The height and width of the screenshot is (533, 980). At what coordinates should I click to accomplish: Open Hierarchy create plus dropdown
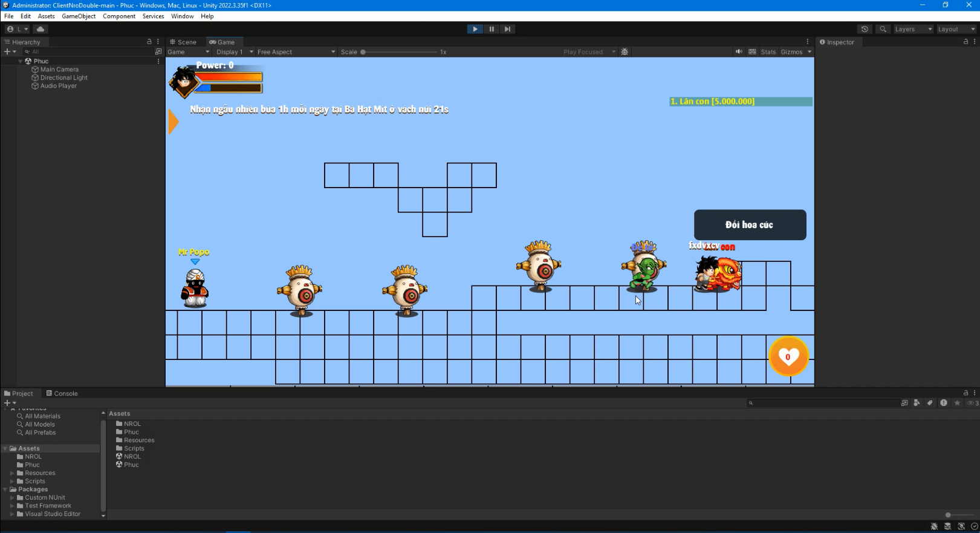pos(10,51)
